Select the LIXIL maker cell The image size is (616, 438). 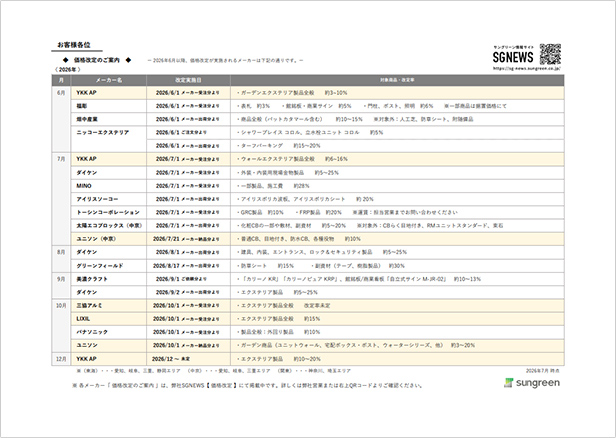109,319
